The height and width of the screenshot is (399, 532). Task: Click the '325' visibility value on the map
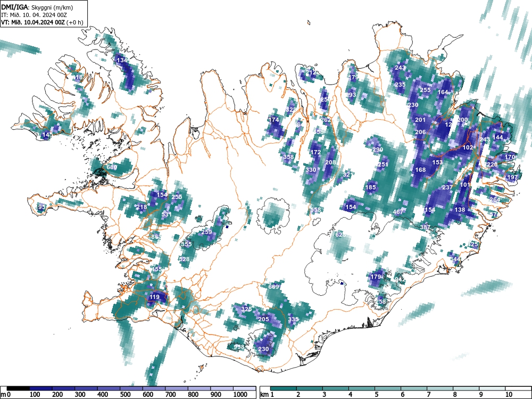pyautogui.click(x=247, y=309)
